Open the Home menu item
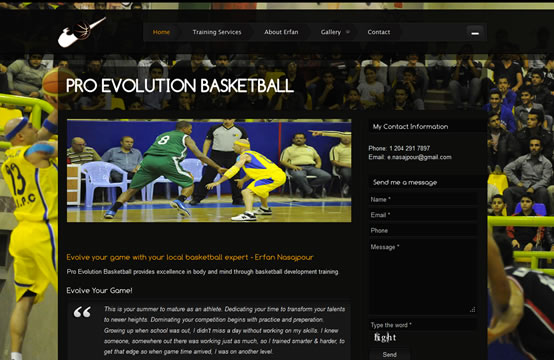The height and width of the screenshot is (360, 554). (x=161, y=32)
